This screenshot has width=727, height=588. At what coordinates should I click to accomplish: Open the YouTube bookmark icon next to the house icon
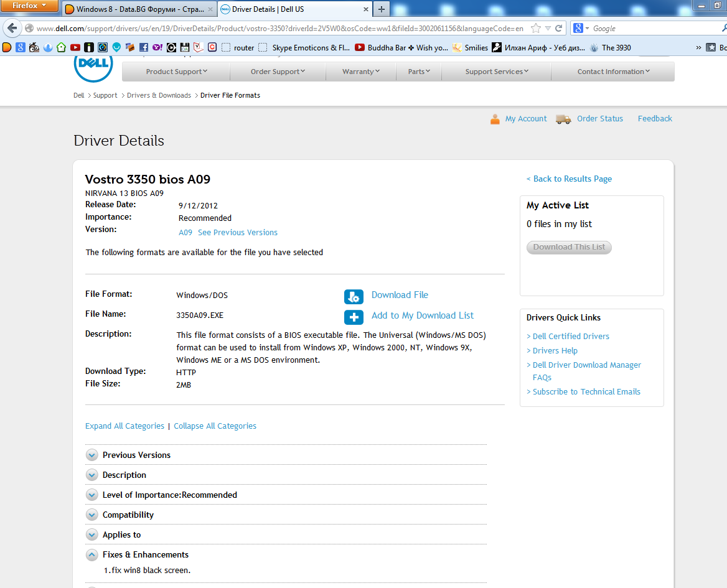click(75, 47)
